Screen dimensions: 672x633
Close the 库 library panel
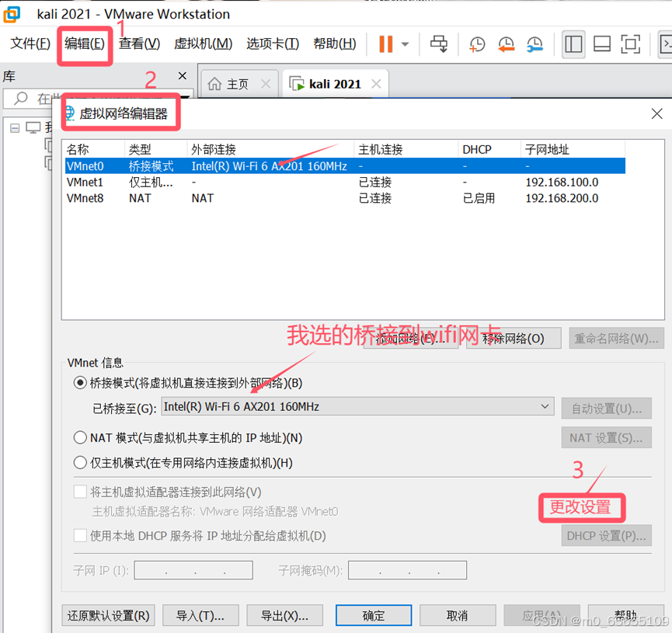pyautogui.click(x=183, y=76)
